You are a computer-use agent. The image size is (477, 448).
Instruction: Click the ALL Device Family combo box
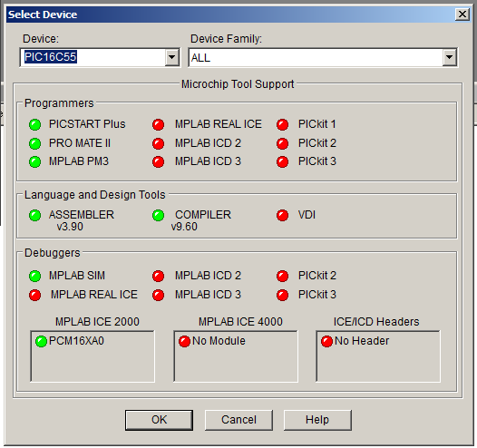tap(323, 57)
